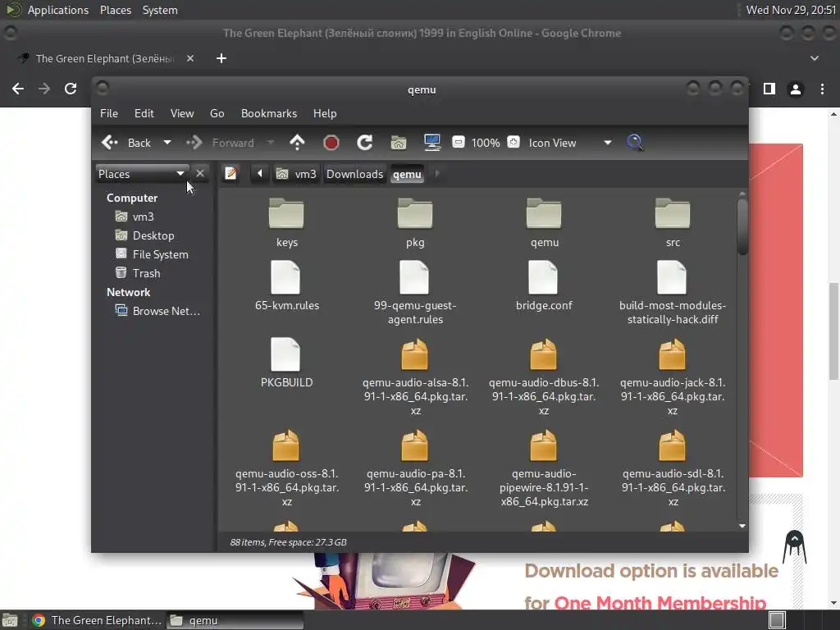Viewport: 840px width, 630px height.
Task: Open the View menu
Action: pos(182,113)
